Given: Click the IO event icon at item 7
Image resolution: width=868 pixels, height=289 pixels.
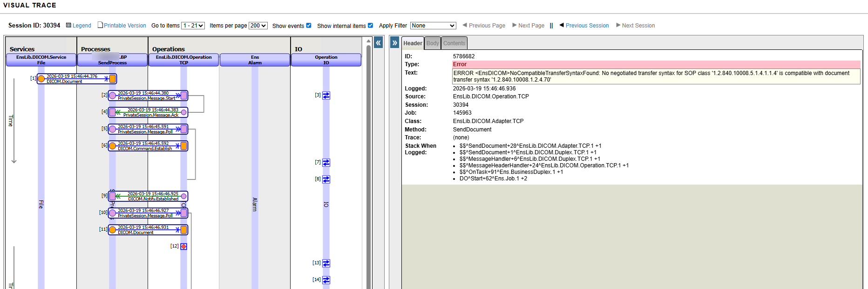Looking at the screenshot, I should coord(326,163).
